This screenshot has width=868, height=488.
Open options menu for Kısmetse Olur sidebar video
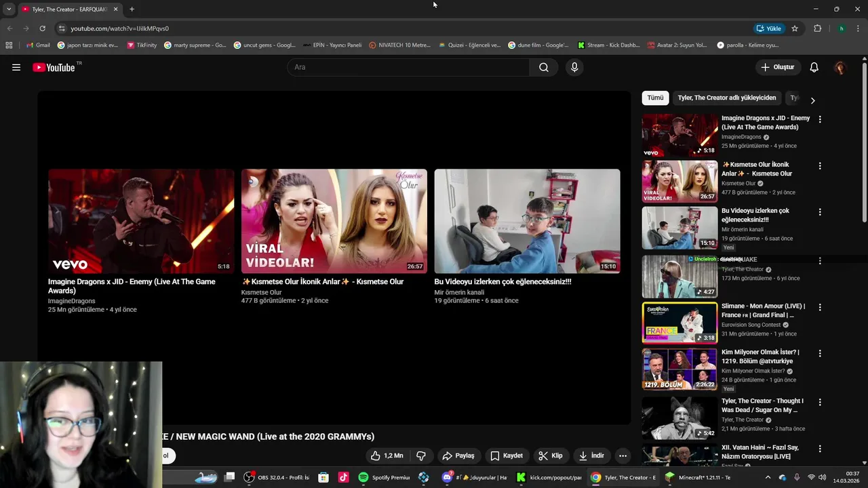coord(820,165)
